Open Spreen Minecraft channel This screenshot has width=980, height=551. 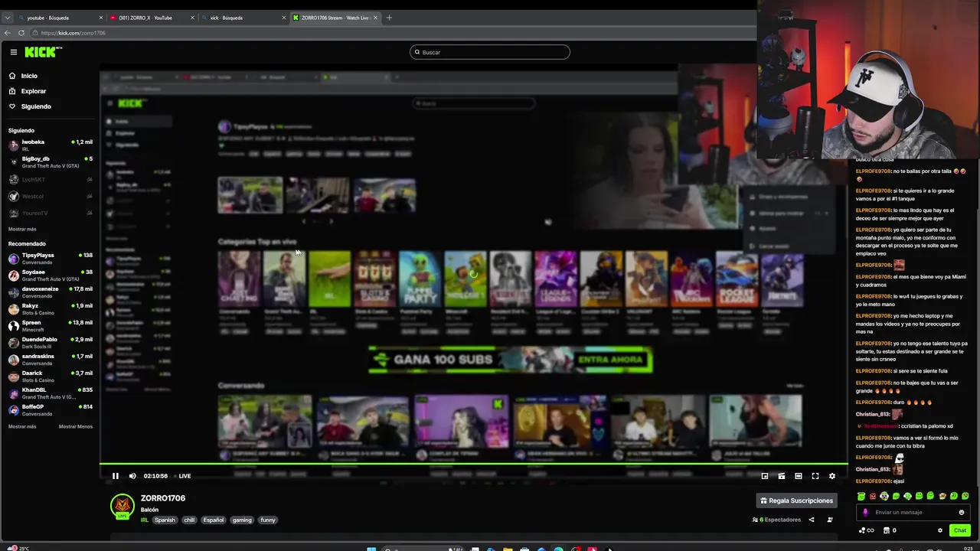(50, 326)
